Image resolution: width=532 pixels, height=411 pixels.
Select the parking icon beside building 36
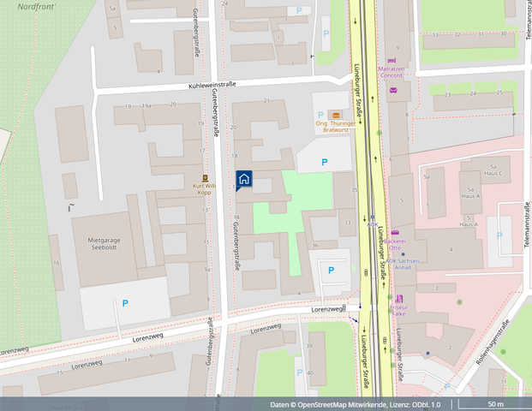332,271
